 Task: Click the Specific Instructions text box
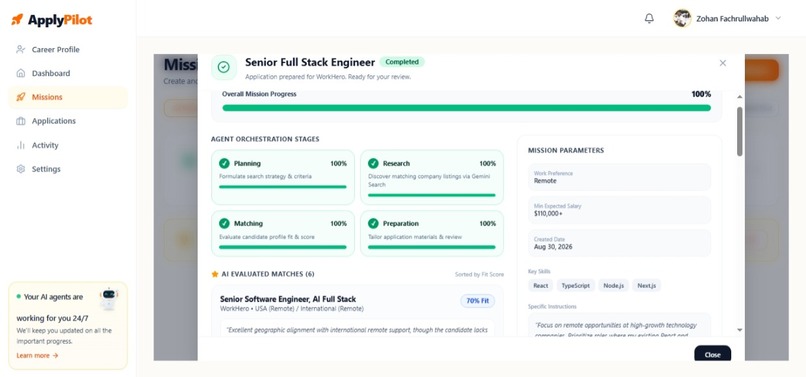619,325
